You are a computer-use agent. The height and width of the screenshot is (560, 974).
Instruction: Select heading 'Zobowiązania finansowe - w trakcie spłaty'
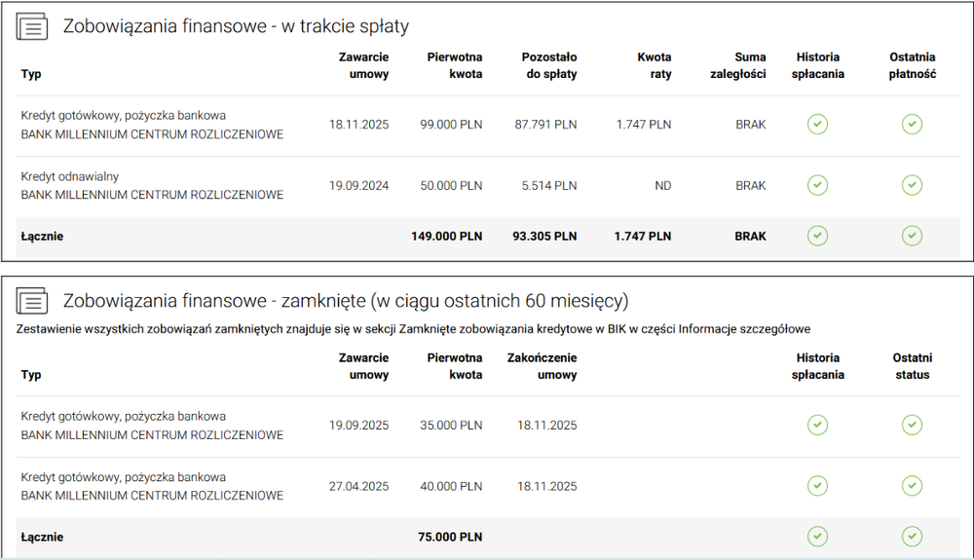236,26
